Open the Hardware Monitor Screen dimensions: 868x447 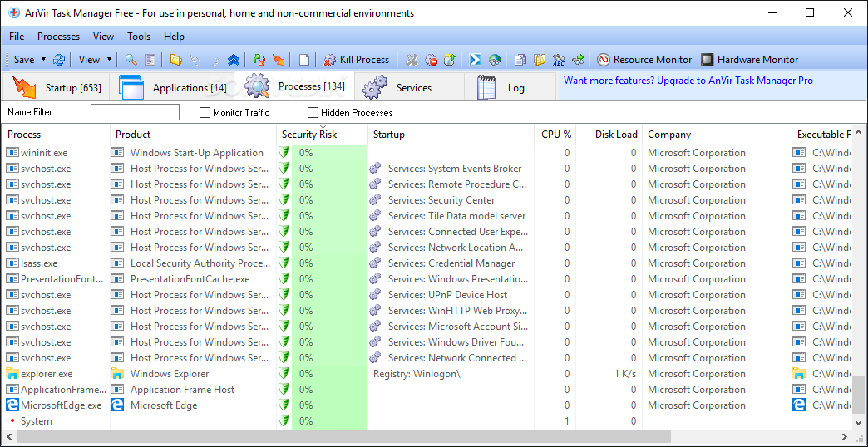point(750,60)
